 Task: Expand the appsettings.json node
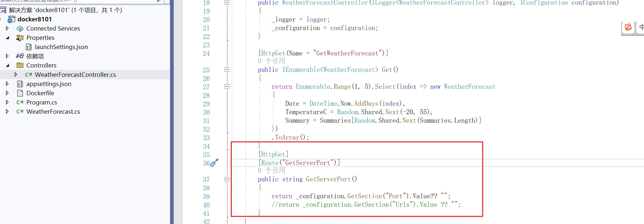click(7, 84)
